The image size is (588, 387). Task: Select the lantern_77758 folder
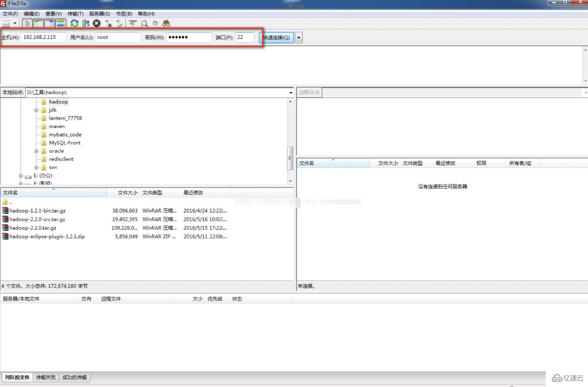pyautogui.click(x=65, y=118)
